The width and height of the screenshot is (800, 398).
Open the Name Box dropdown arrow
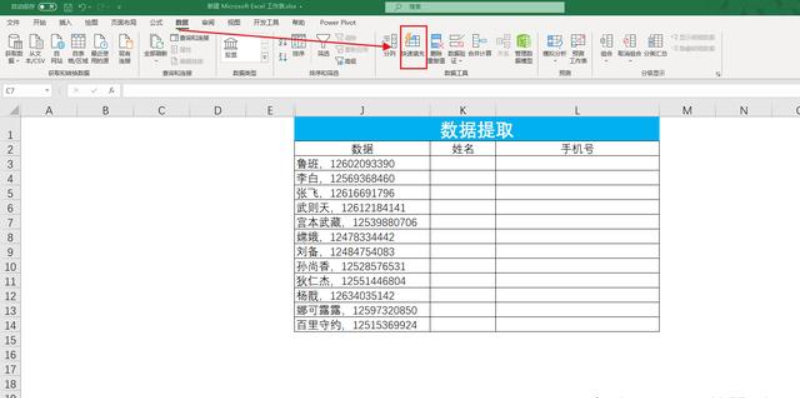pyautogui.click(x=47, y=90)
